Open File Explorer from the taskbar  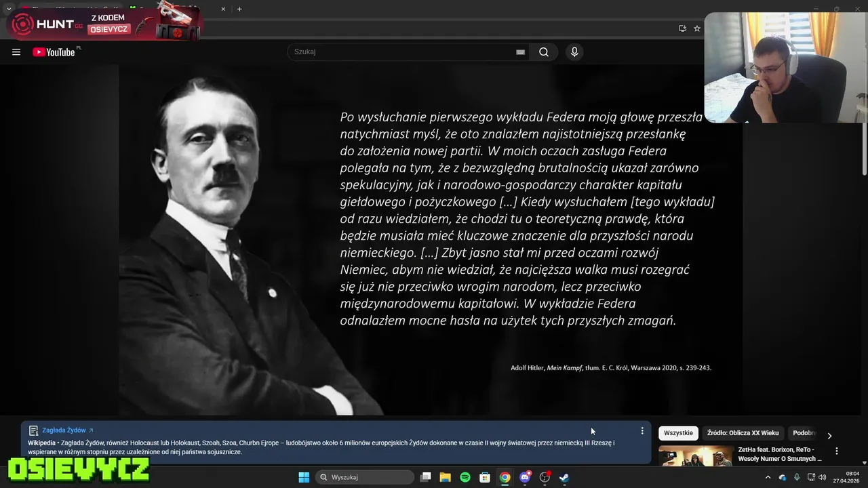[446, 477]
